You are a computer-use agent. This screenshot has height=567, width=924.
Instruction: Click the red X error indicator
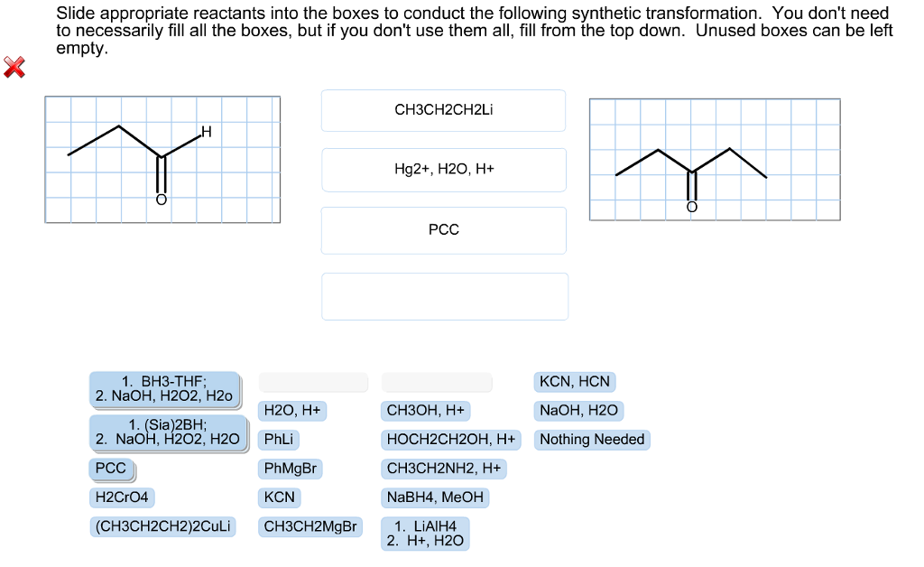pyautogui.click(x=14, y=66)
